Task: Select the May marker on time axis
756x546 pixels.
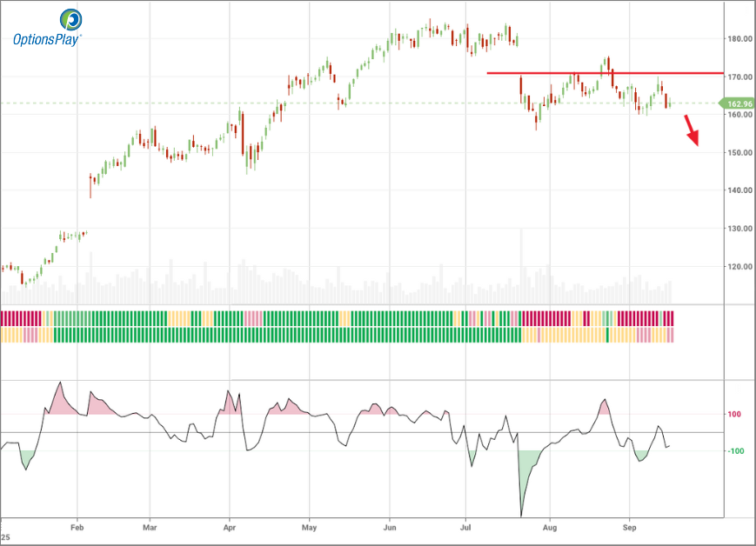Action: (x=309, y=527)
